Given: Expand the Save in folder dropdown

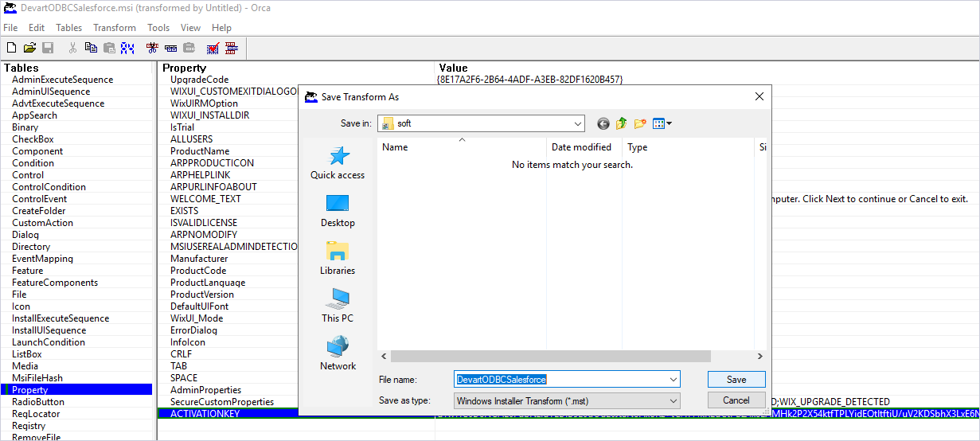Looking at the screenshot, I should click(x=577, y=123).
